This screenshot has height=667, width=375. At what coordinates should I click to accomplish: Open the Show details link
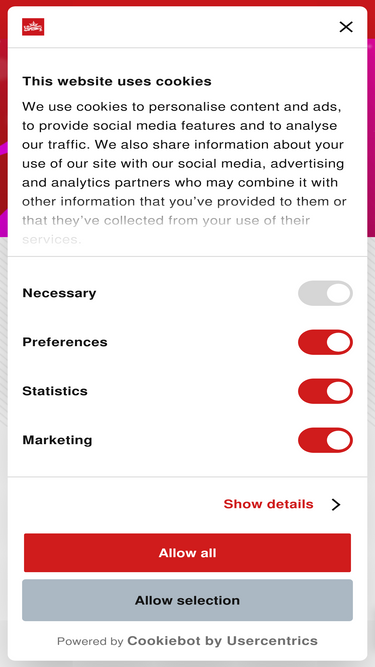[x=268, y=504]
